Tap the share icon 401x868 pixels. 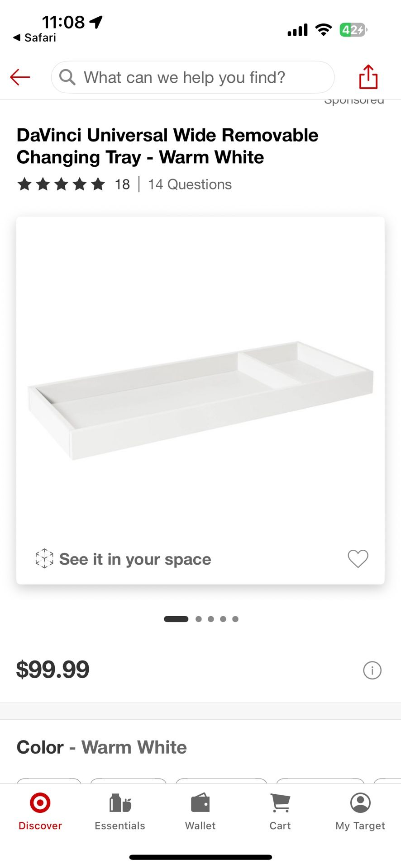368,77
